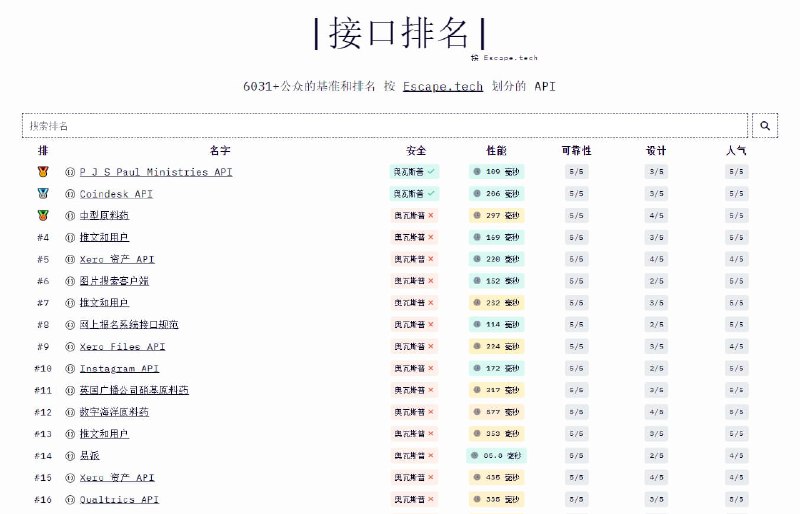
Task: Open 网上报名系统接口规范 entry
Action: [129, 325]
